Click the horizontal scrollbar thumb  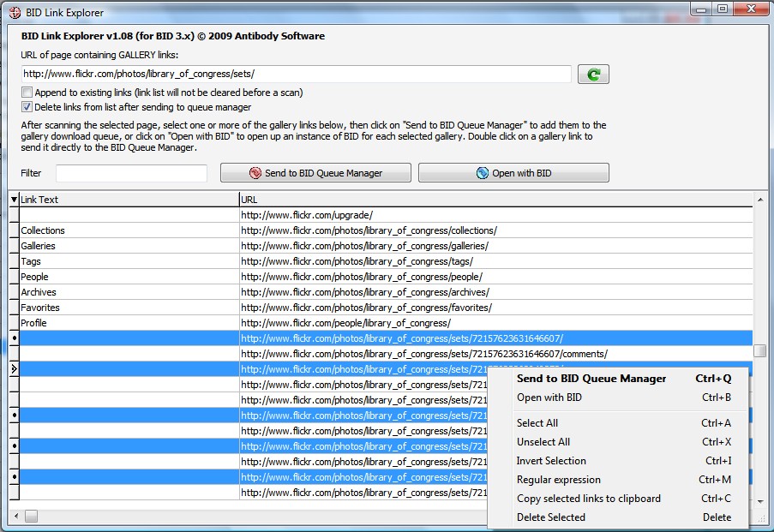[x=31, y=517]
